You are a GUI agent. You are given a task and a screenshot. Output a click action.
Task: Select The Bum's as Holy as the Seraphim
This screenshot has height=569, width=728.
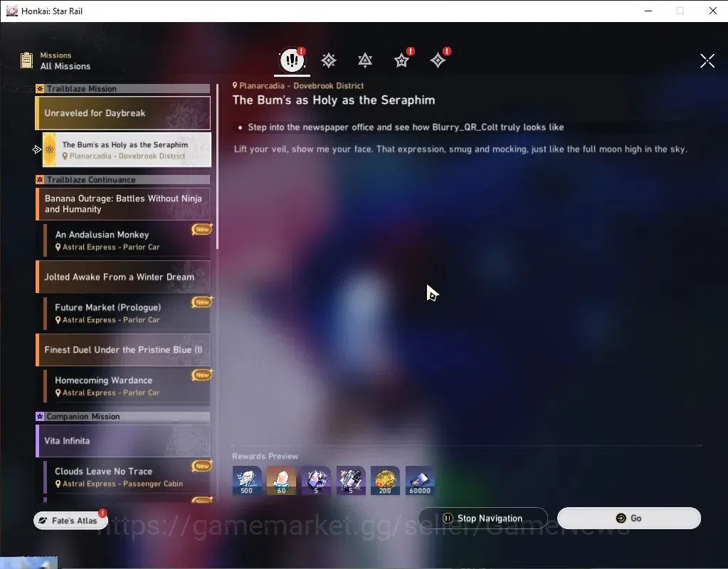[127, 149]
